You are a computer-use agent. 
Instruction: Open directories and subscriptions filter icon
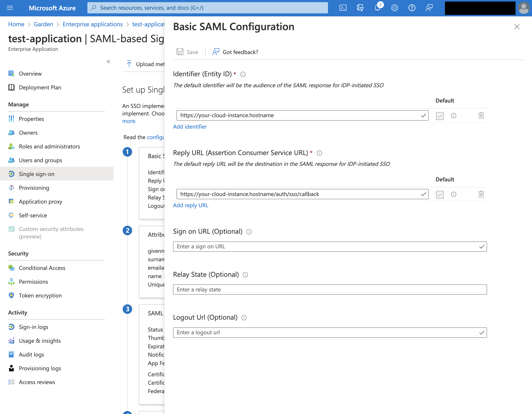point(360,8)
